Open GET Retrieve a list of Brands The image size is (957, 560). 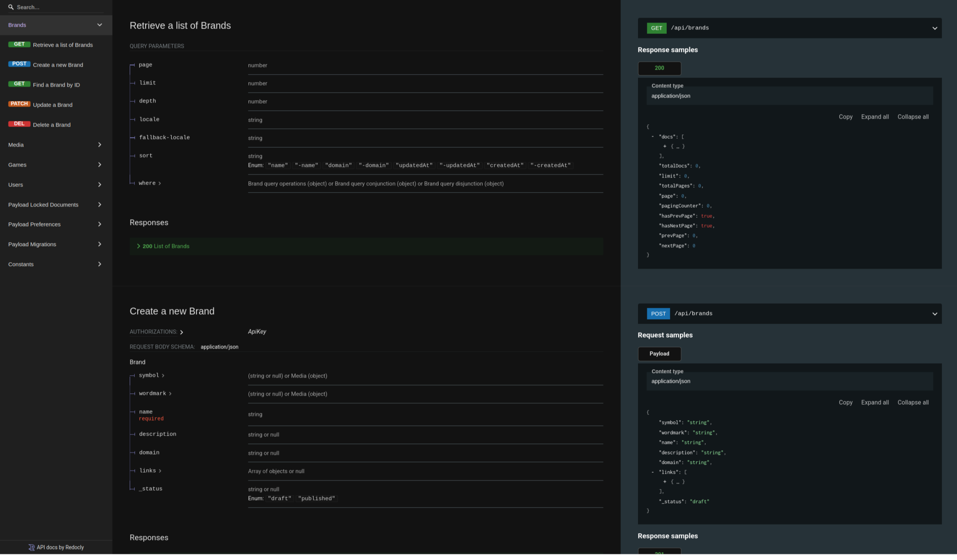(x=63, y=45)
